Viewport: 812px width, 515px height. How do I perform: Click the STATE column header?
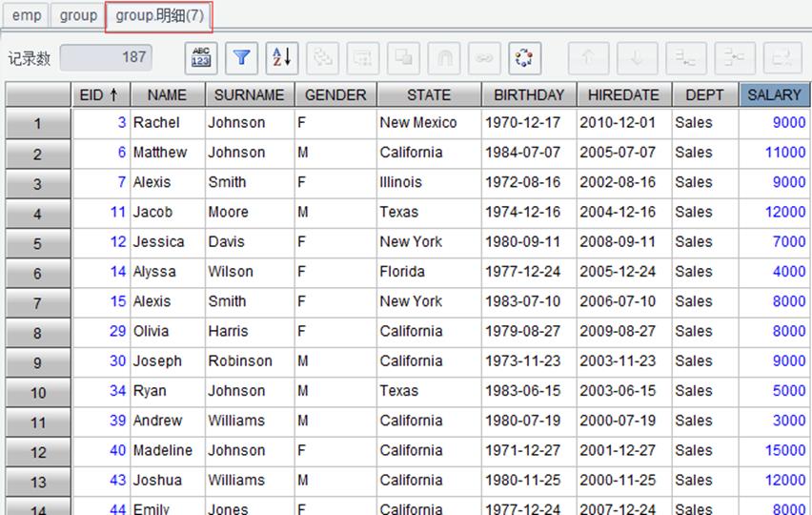click(429, 94)
